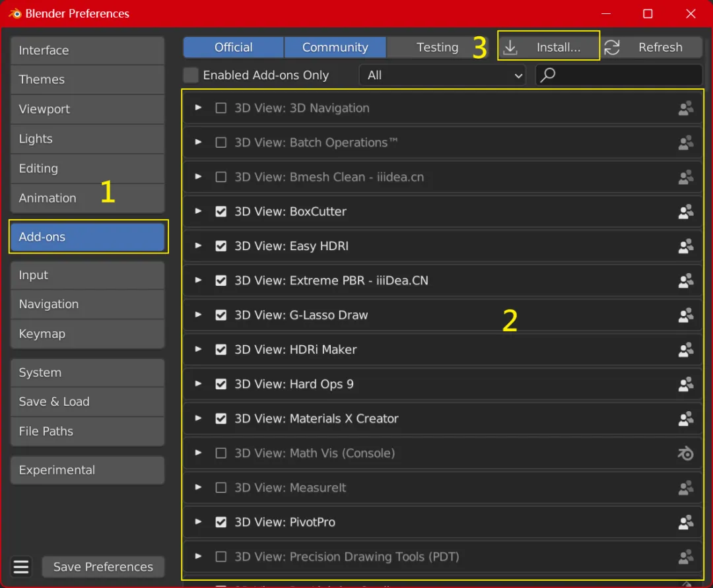Screen dimensions: 713x588
Task: Expand the Hard Ops 9 add-on details
Action: (198, 384)
